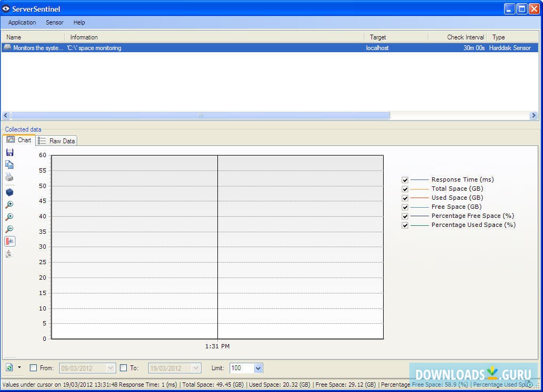Click Percentage Used Space (%) legend label
The height and width of the screenshot is (392, 543).
[x=473, y=225]
